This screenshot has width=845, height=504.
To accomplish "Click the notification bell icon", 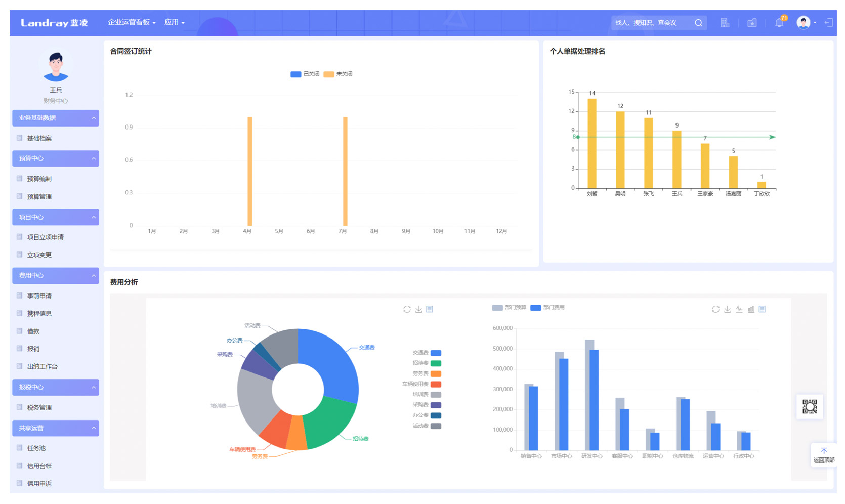I will (779, 23).
